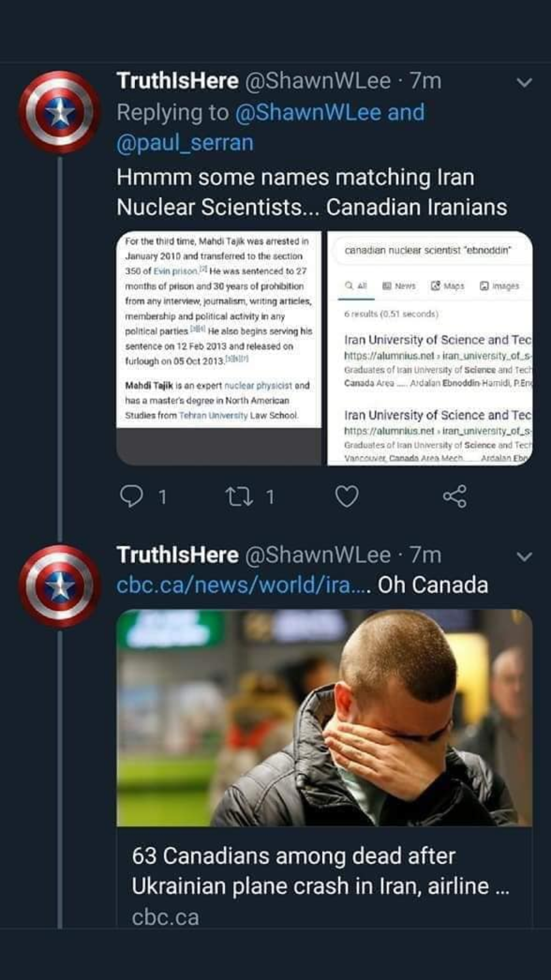This screenshot has width=551, height=980.
Task: Tap TruthIsHere name on first tweet
Action: (x=178, y=81)
